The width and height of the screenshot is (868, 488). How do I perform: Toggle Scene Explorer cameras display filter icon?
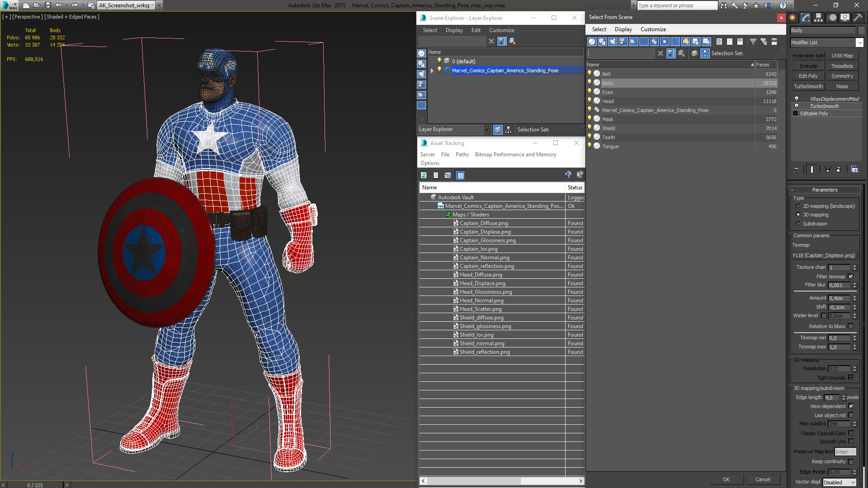tap(421, 84)
